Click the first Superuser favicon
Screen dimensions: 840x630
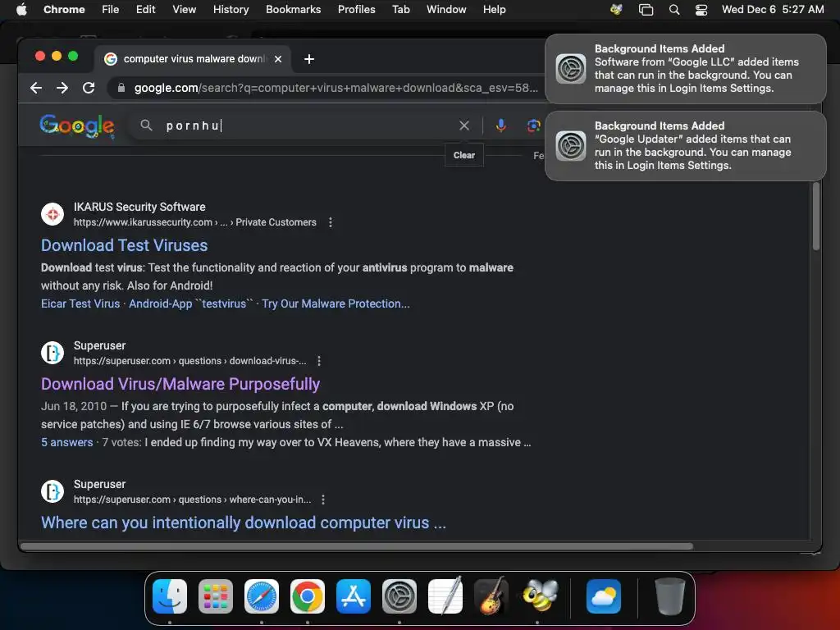point(52,353)
